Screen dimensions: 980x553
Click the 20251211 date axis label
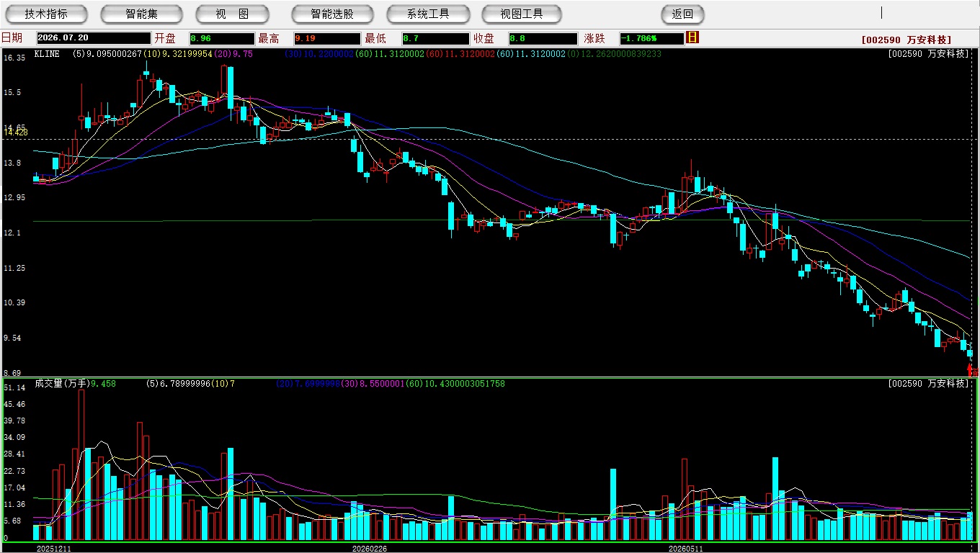click(54, 549)
